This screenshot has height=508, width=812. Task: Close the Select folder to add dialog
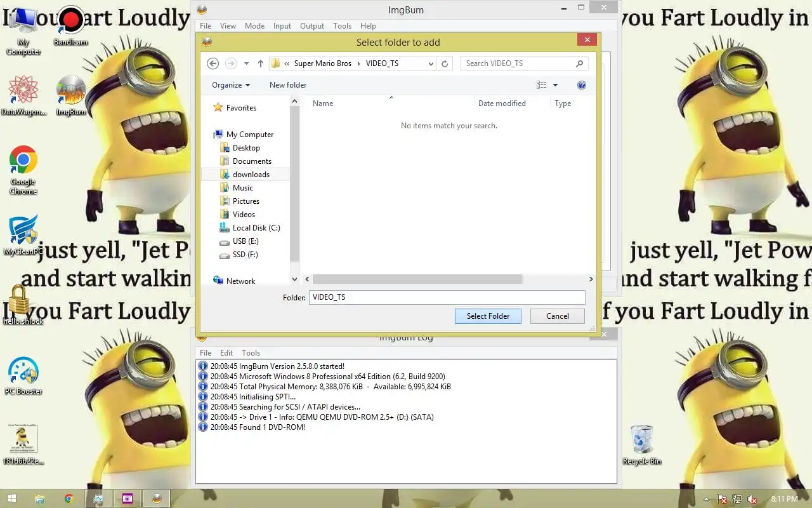(587, 40)
